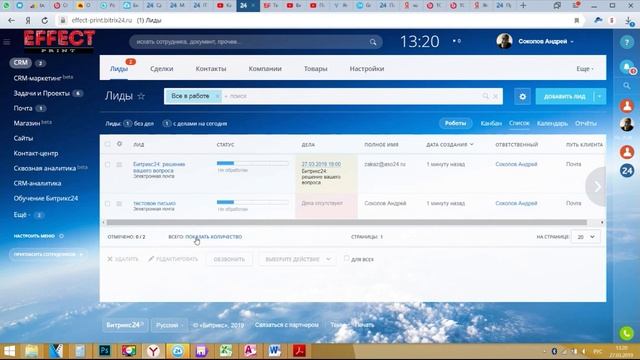Open the row menu for the тестовое письмо lead
Viewport: 640px width, 360px height.
point(119,203)
